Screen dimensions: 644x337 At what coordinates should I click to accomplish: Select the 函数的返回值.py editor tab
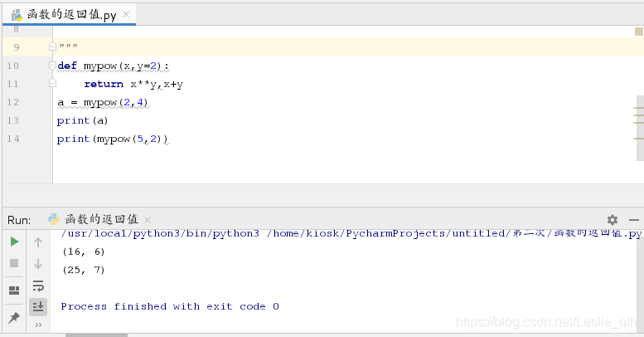69,15
